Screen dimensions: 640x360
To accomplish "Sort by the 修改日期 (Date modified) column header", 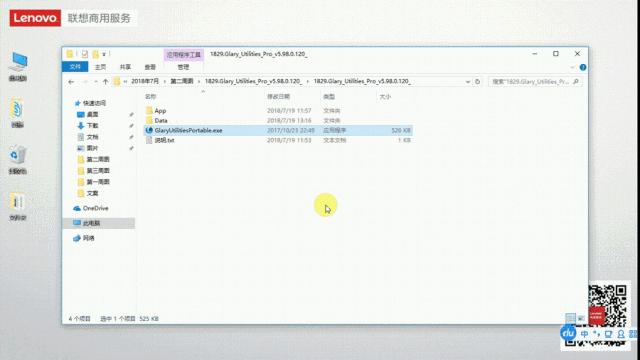I will click(278, 97).
